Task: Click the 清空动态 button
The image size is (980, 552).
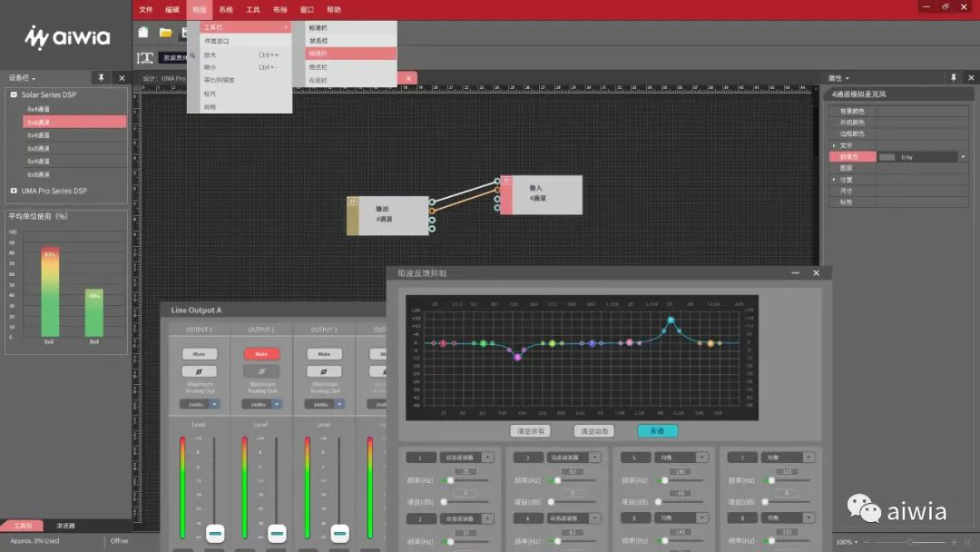Action: tap(593, 431)
